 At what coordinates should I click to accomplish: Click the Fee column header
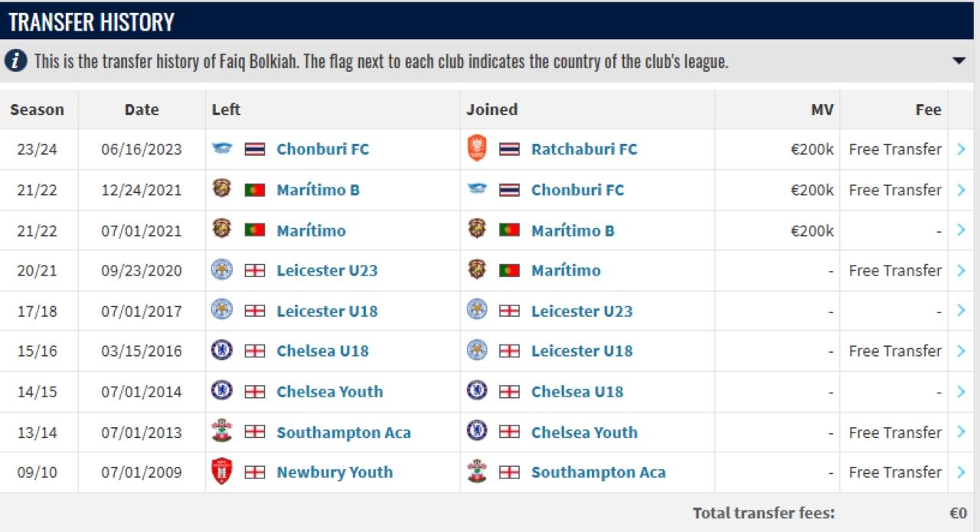tap(928, 109)
